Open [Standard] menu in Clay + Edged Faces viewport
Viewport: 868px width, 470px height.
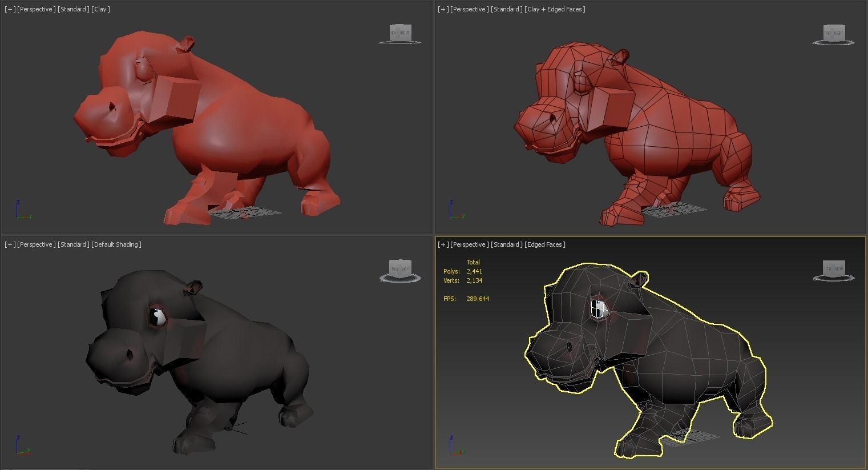click(507, 9)
